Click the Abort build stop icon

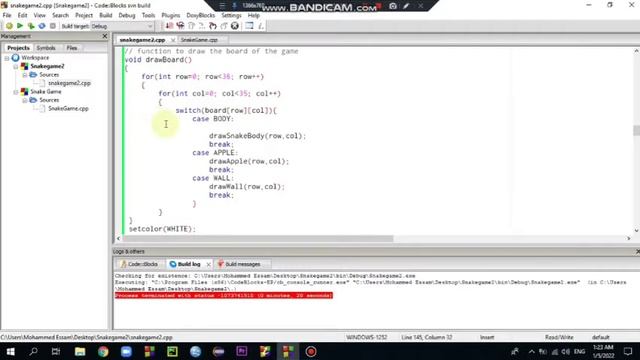pos(53,26)
